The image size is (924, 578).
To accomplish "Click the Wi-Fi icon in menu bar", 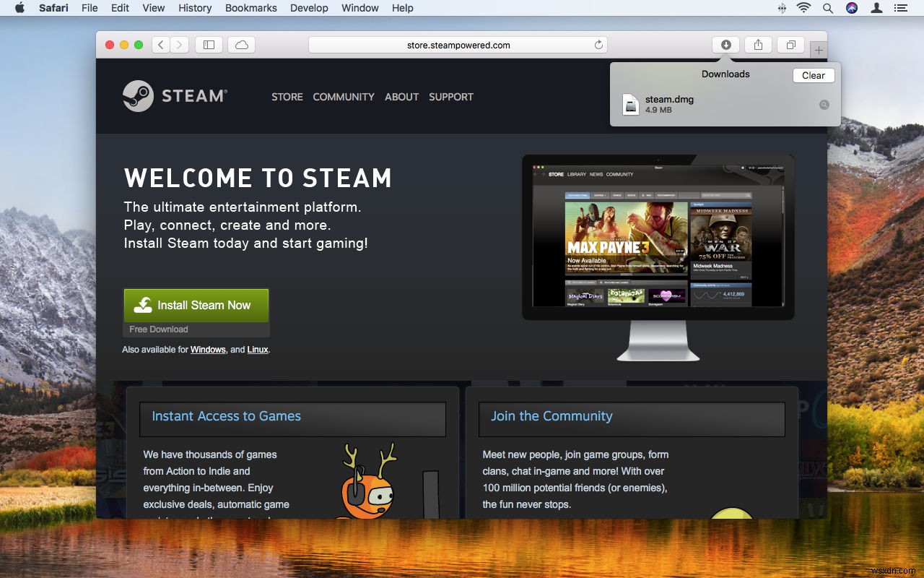I will point(803,8).
